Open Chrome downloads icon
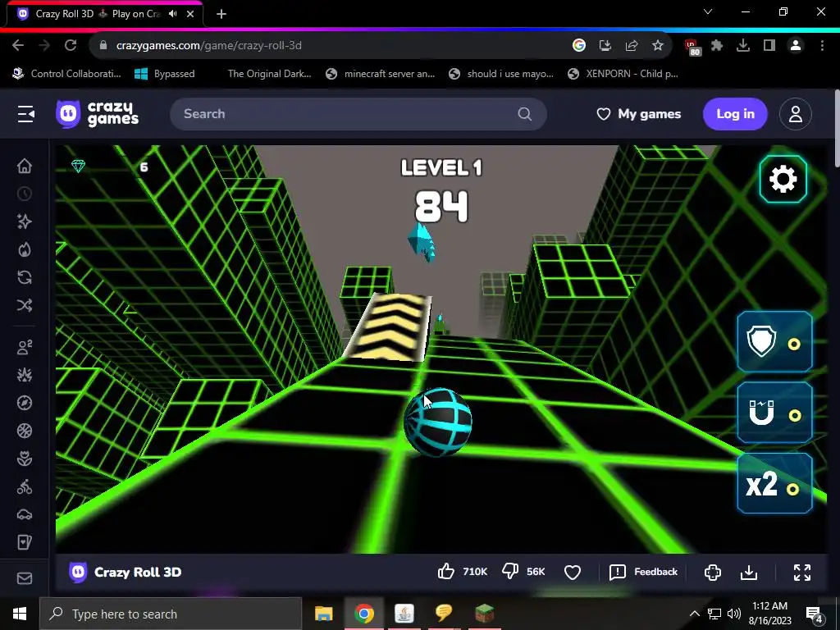 (743, 46)
